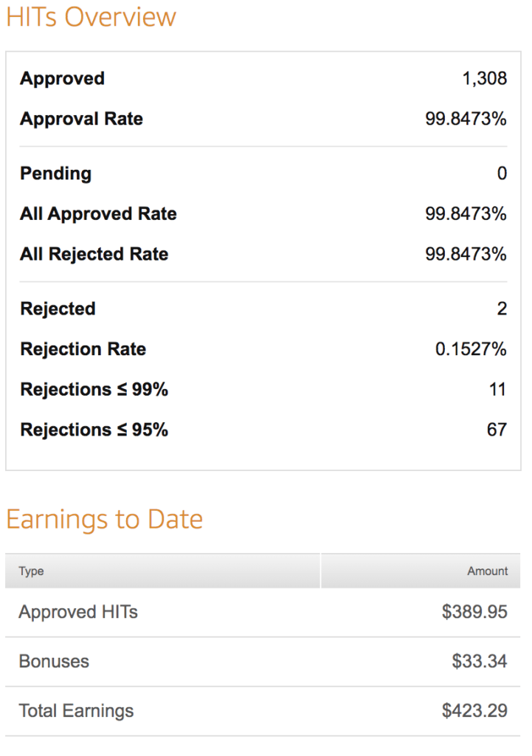Click the Bonuses amount $33.34

click(x=480, y=661)
